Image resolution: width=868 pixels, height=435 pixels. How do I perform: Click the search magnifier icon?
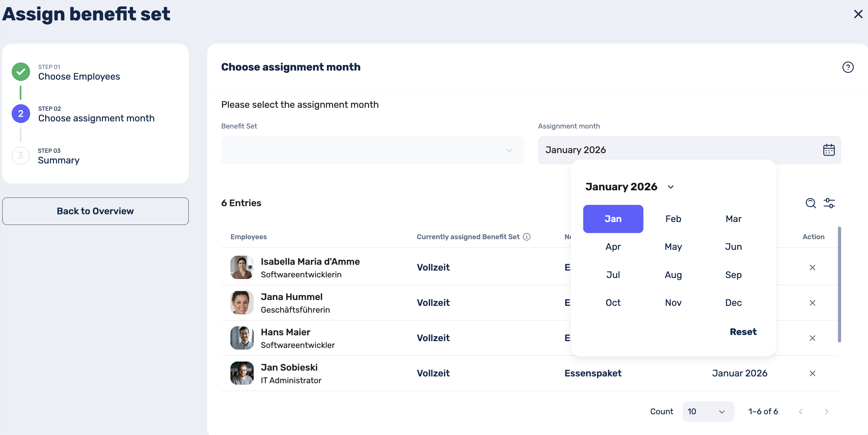(810, 203)
